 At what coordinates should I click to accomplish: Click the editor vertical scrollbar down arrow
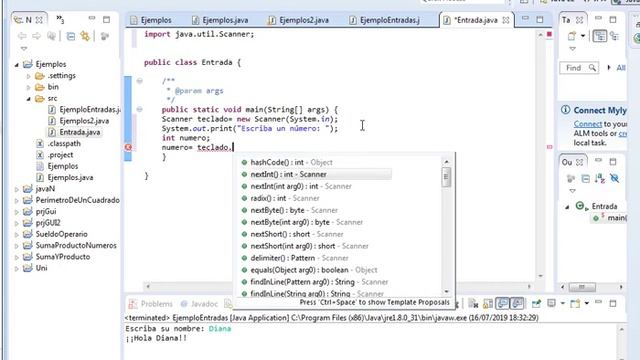tap(540, 276)
